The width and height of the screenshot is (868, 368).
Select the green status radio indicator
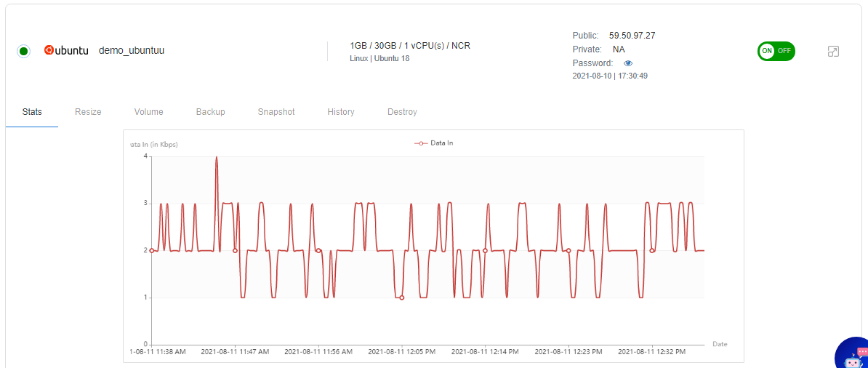coord(23,51)
